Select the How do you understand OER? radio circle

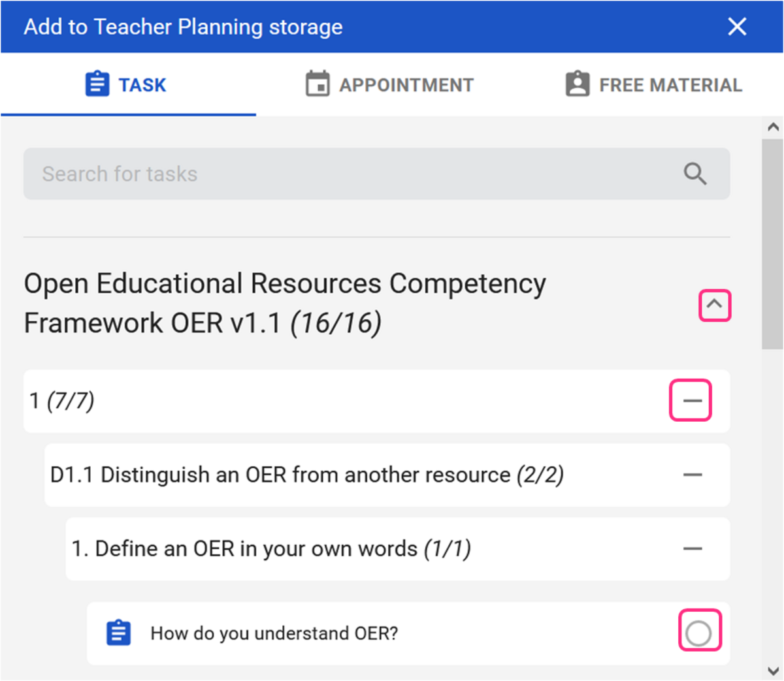698,633
